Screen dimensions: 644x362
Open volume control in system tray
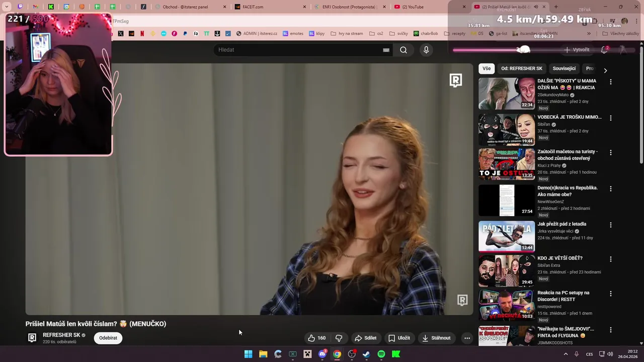coord(610,354)
